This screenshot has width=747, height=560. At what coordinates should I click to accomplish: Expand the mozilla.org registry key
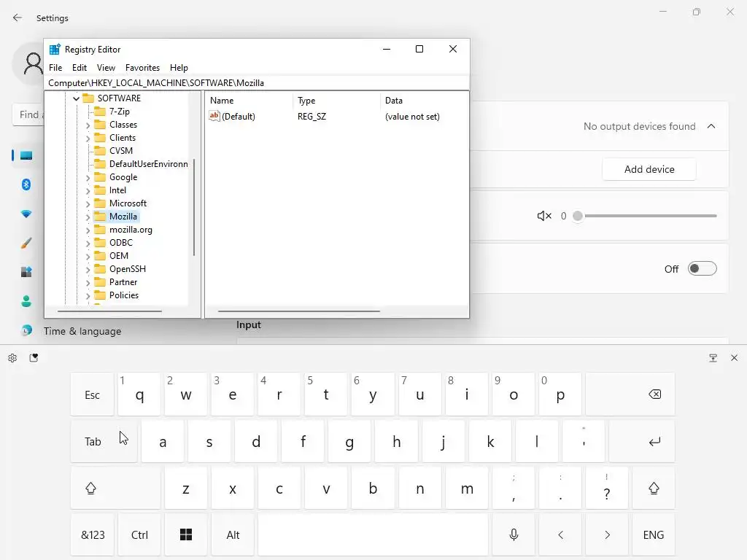point(88,230)
